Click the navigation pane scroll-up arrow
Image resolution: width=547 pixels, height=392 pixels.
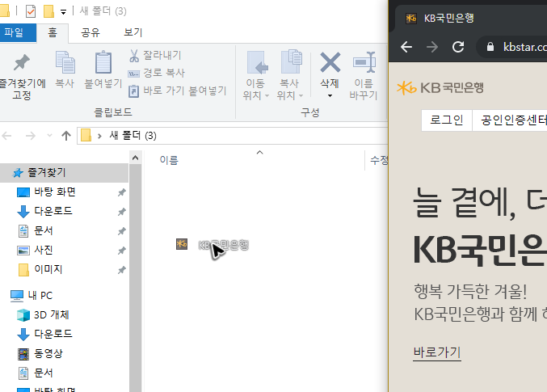tap(136, 158)
